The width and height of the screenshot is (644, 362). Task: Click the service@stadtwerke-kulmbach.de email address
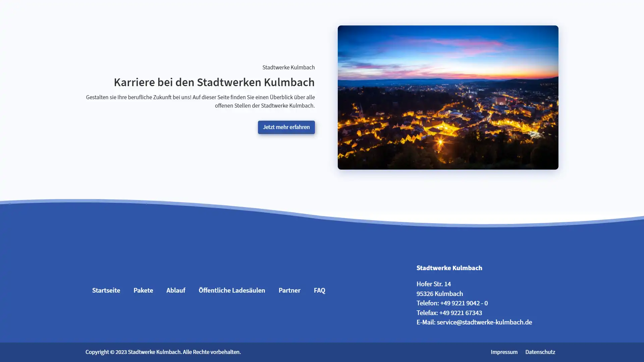pyautogui.click(x=484, y=322)
